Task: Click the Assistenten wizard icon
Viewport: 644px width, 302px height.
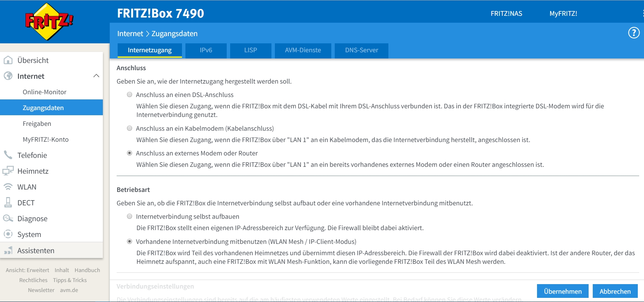Action: [x=8, y=250]
